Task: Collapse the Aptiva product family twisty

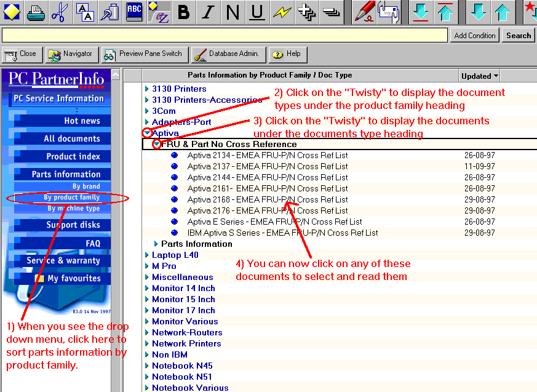Action: (146, 133)
